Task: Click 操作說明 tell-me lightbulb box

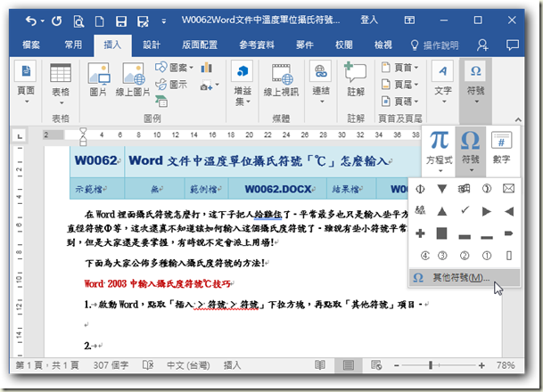Action: (x=434, y=45)
